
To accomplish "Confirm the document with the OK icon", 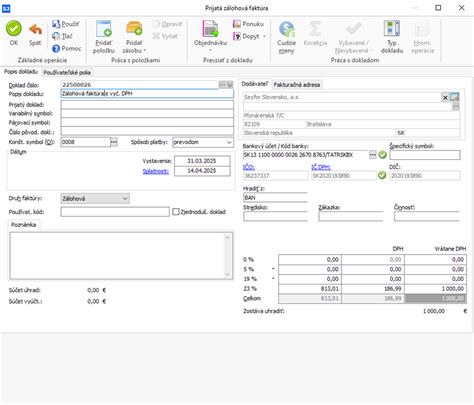I will (x=14, y=29).
